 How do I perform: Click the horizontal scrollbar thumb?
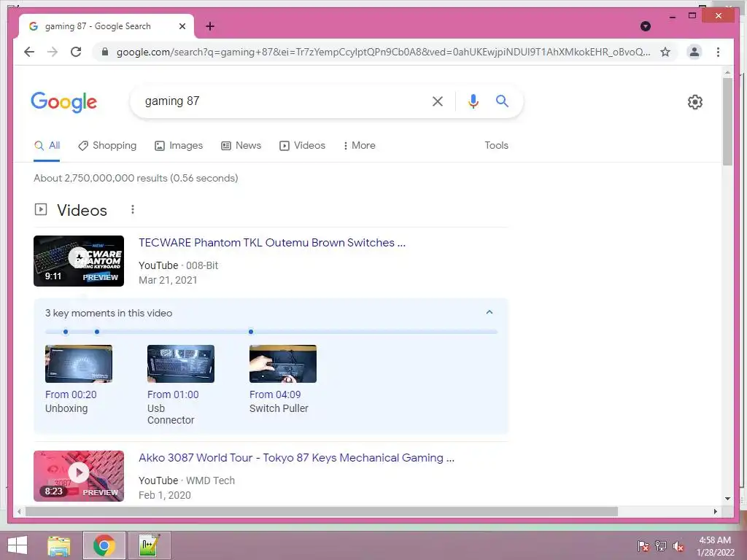tap(322, 511)
